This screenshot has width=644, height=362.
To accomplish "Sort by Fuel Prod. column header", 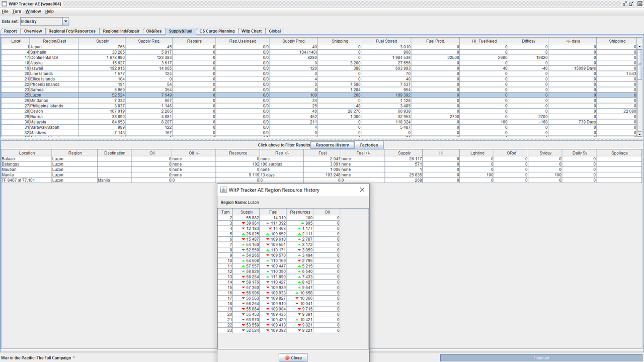I will [x=435, y=41].
